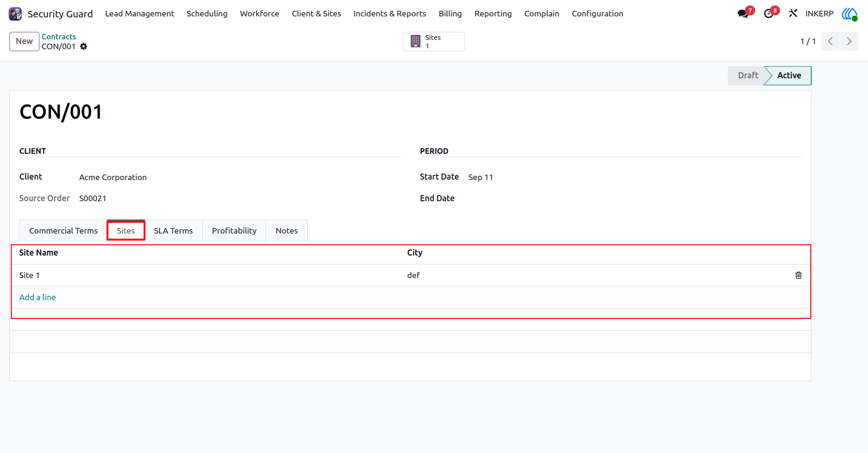Switch to the SLA Terms tab
The width and height of the screenshot is (868, 453).
(173, 231)
